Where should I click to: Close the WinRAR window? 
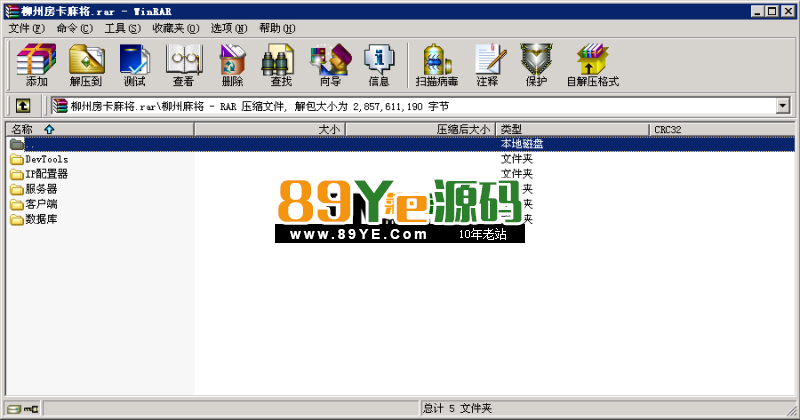(788, 11)
